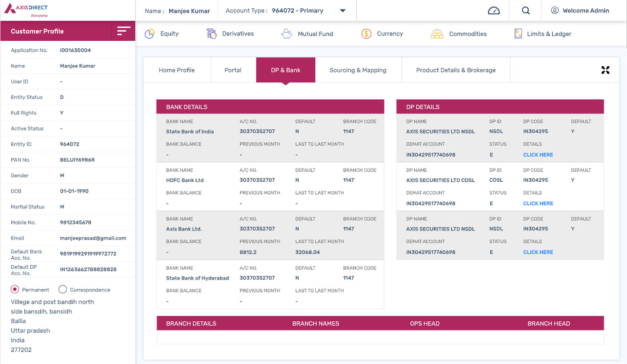Select the Derivatives icon

212,34
